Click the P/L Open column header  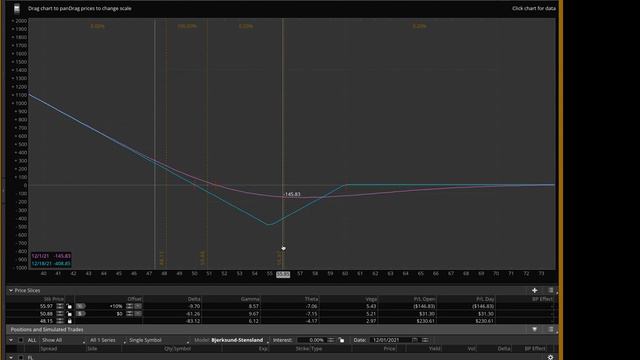[x=424, y=299]
